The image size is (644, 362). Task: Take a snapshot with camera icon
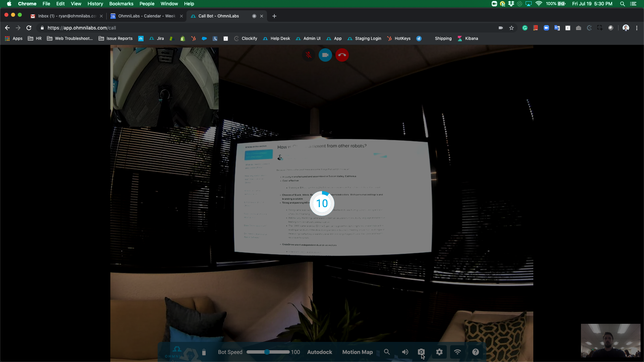tap(421, 352)
